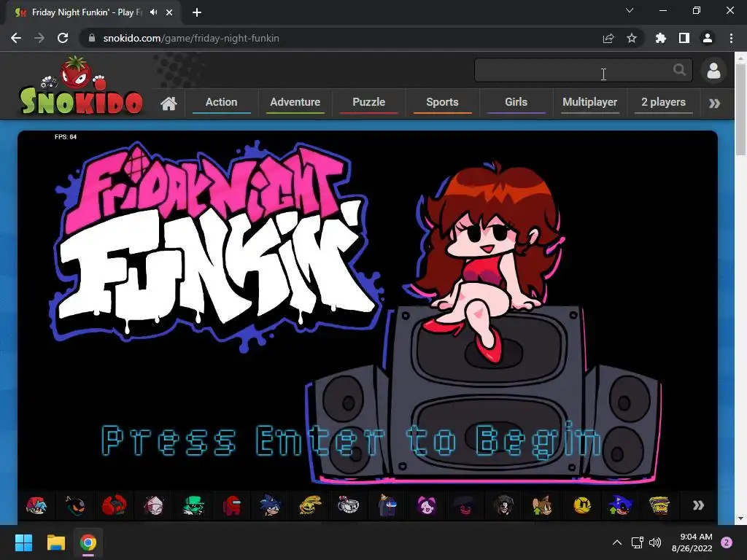Open Chrome tab search dropdown
747x560 pixels.
tap(630, 10)
